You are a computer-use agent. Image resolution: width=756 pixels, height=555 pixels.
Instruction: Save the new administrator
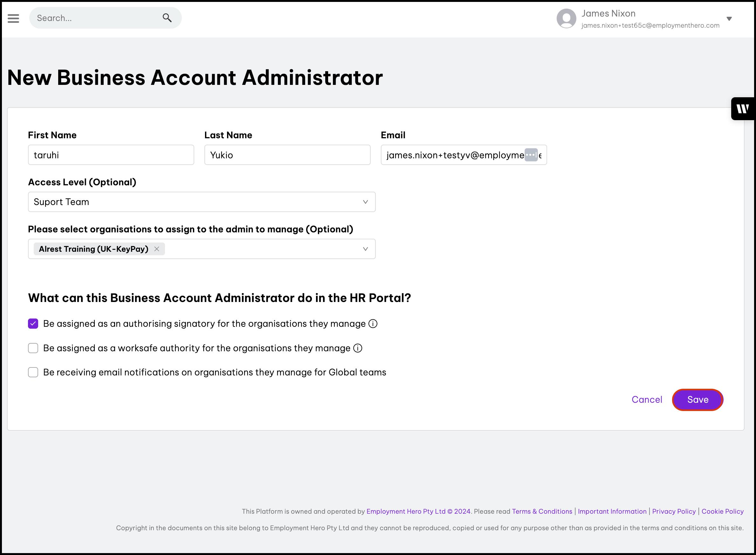coord(697,400)
